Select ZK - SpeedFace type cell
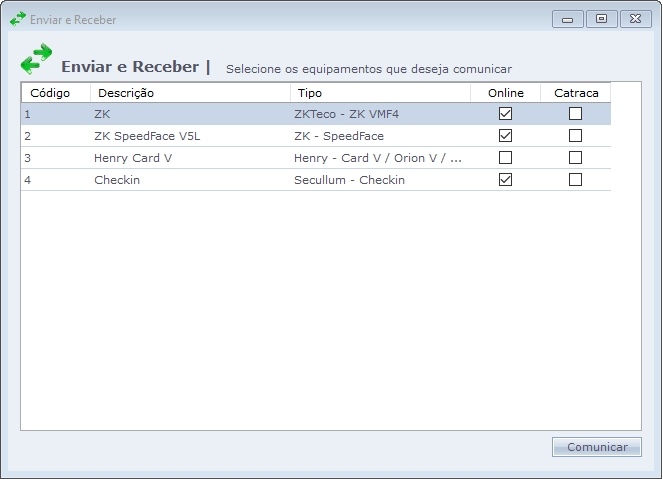This screenshot has height=479, width=663. (339, 136)
